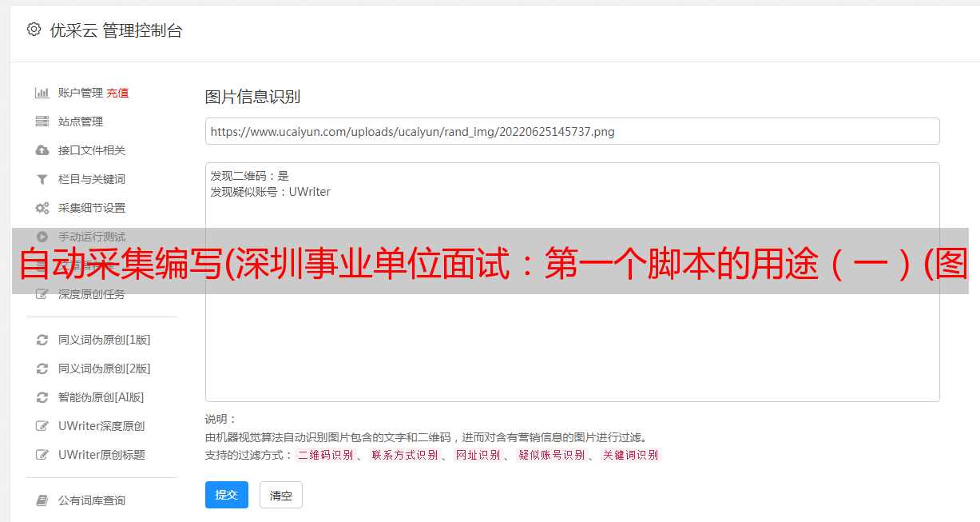Click the 联系方式识别 tag
Screen dimensions: 980x522
pos(405,455)
